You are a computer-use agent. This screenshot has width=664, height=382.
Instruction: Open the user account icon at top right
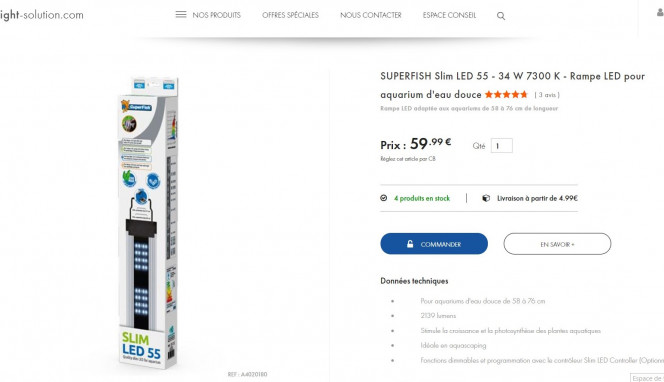click(x=660, y=12)
